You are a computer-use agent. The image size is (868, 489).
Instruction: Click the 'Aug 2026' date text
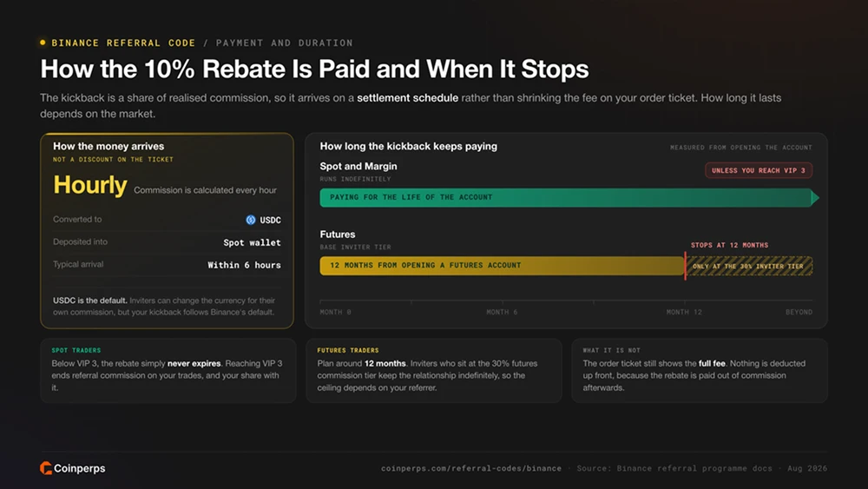pyautogui.click(x=807, y=468)
